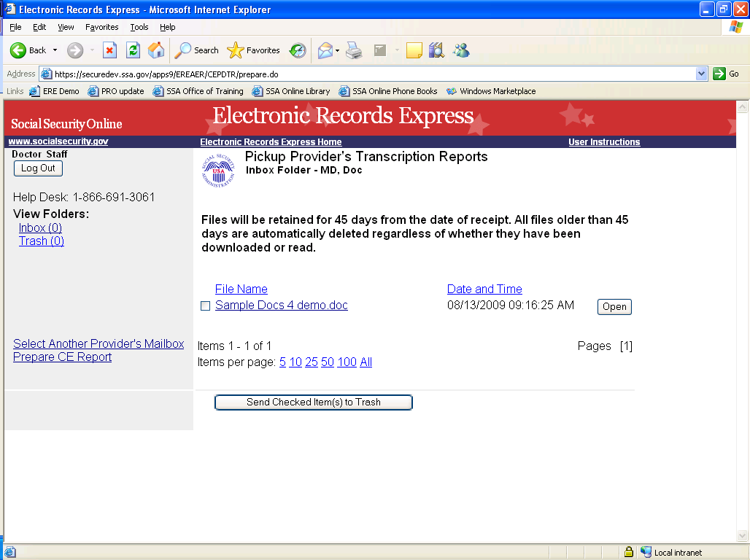Expand the Edit button dropdown arrow
Viewport: 750px width, 560px height.
pyautogui.click(x=397, y=50)
